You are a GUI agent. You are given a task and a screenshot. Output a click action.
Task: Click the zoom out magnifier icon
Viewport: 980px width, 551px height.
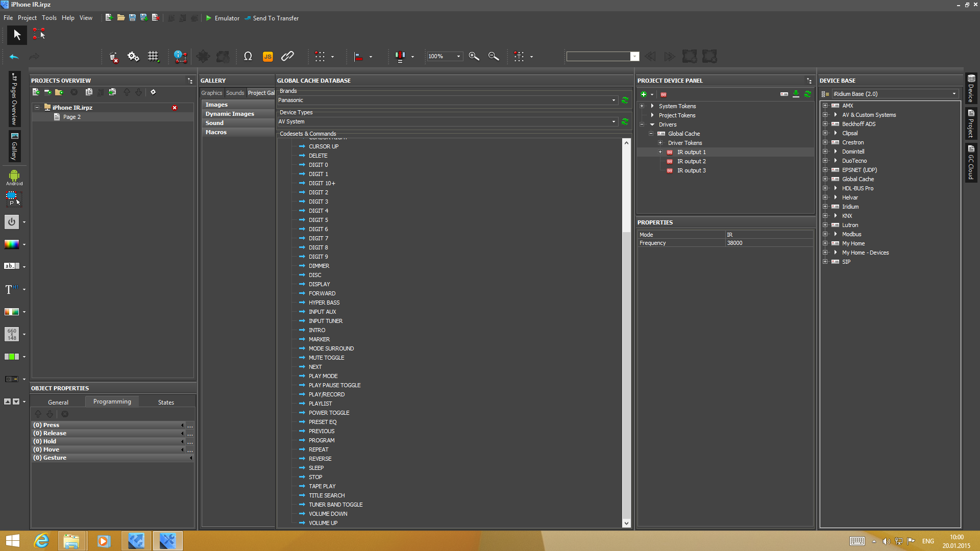tap(493, 57)
